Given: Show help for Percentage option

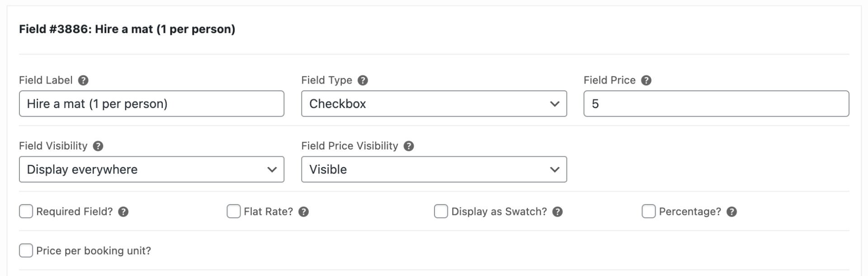Looking at the screenshot, I should 732,212.
